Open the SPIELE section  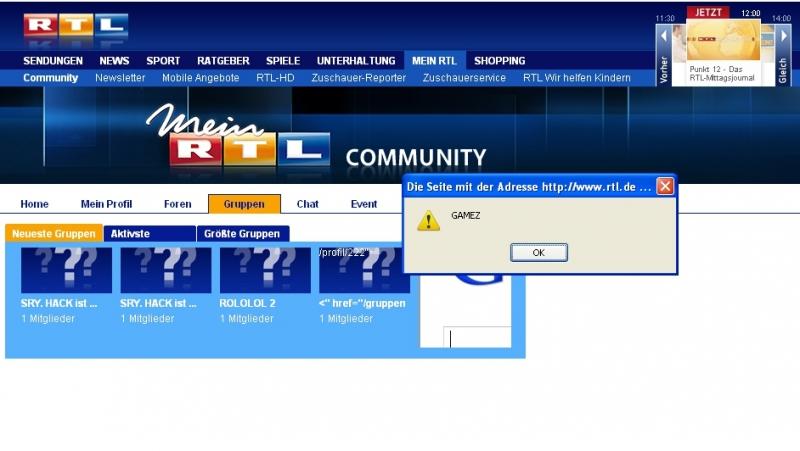pos(283,61)
